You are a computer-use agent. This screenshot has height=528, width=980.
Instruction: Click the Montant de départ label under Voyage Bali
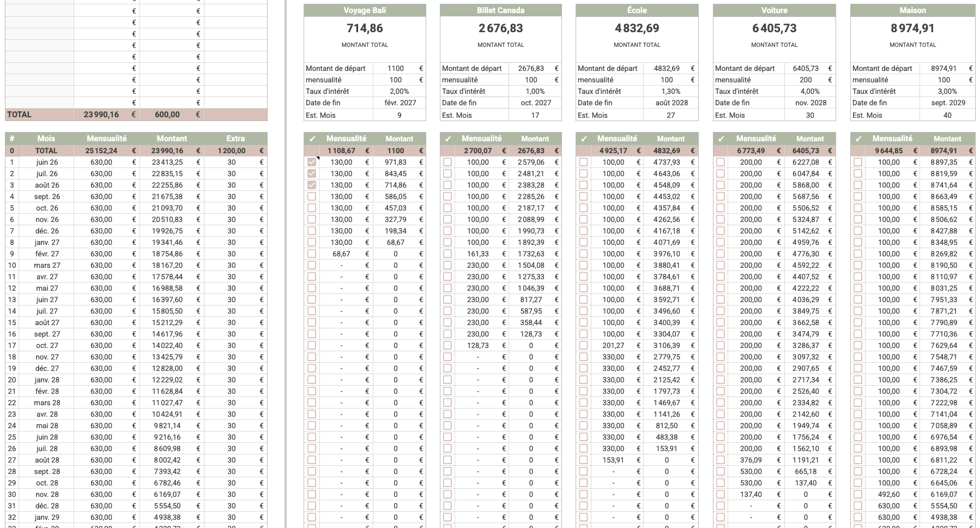(x=336, y=68)
